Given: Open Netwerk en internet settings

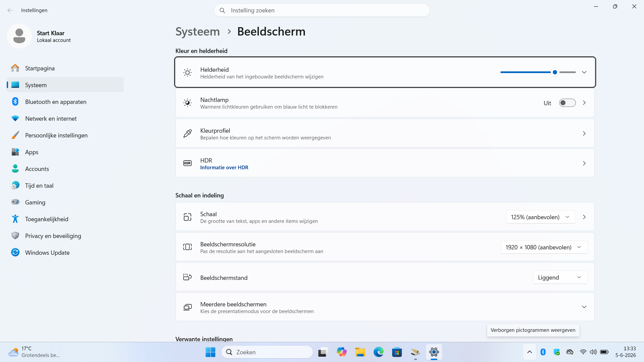Looking at the screenshot, I should 65,118.
